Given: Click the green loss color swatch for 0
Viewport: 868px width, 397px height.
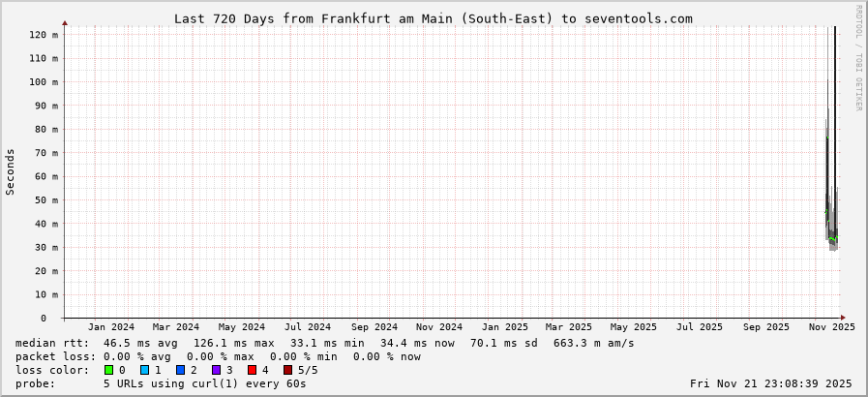Looking at the screenshot, I should click(x=108, y=370).
